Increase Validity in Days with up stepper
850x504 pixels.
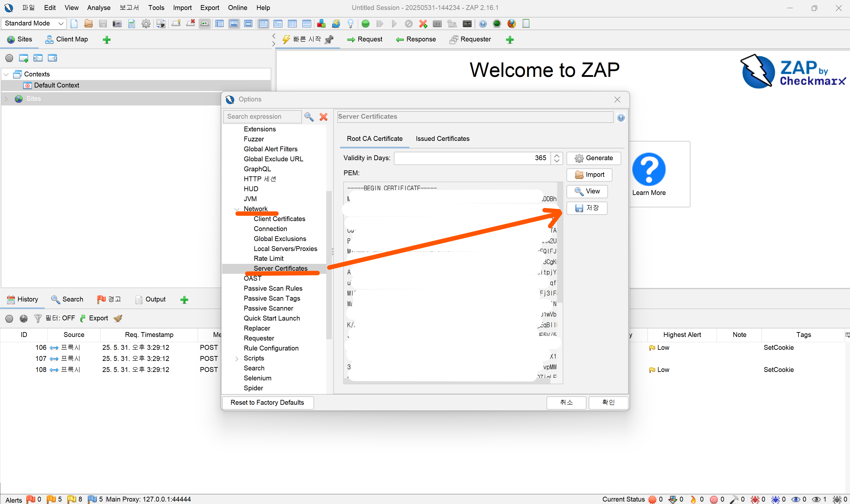[x=557, y=156]
